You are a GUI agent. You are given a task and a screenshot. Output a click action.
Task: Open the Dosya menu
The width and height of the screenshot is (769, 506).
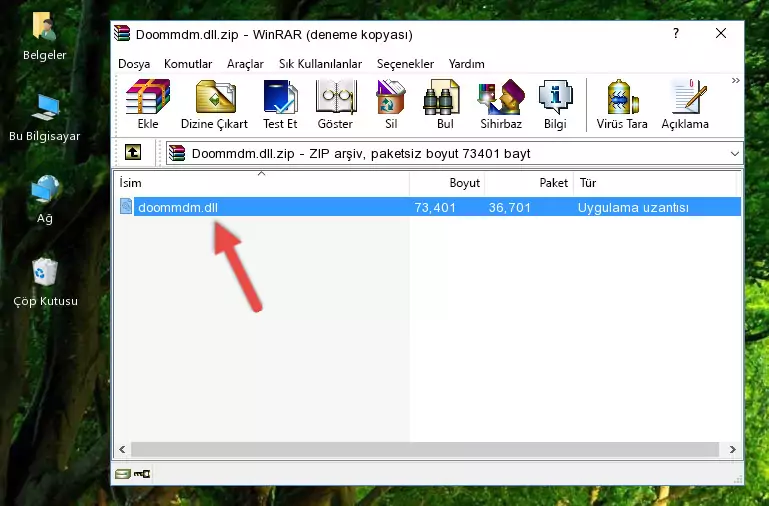point(134,64)
